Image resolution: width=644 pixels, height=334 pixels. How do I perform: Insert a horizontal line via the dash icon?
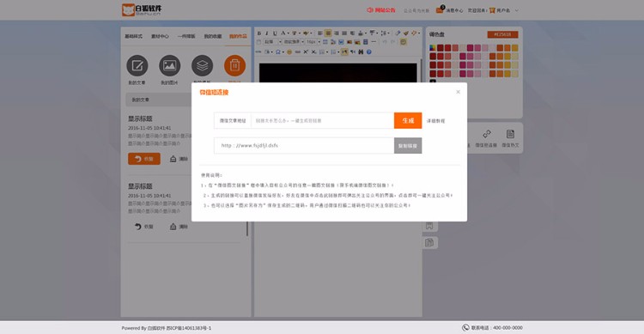pyautogui.click(x=374, y=42)
